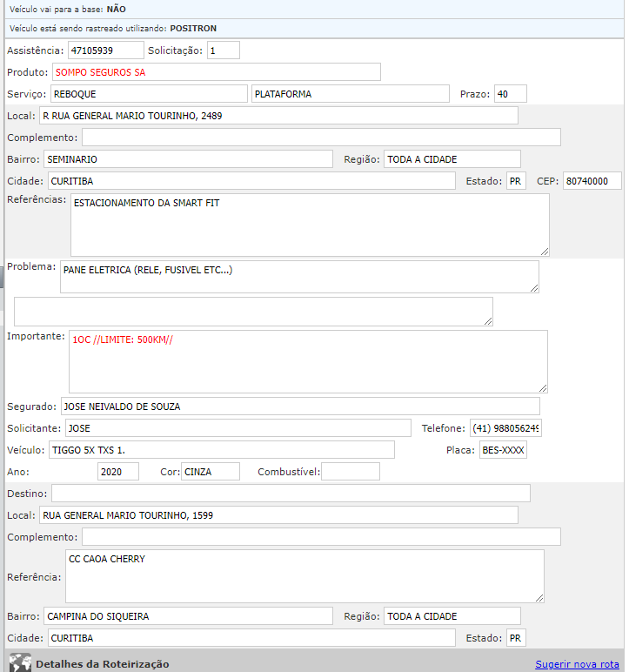
Task: Click the Bairro field containing SEMINARIO
Action: [188, 159]
